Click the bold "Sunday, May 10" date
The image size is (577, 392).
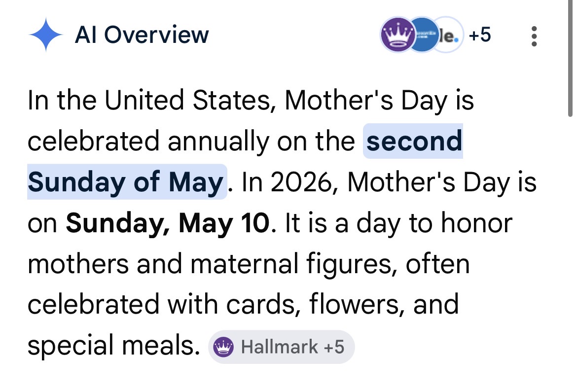168,223
